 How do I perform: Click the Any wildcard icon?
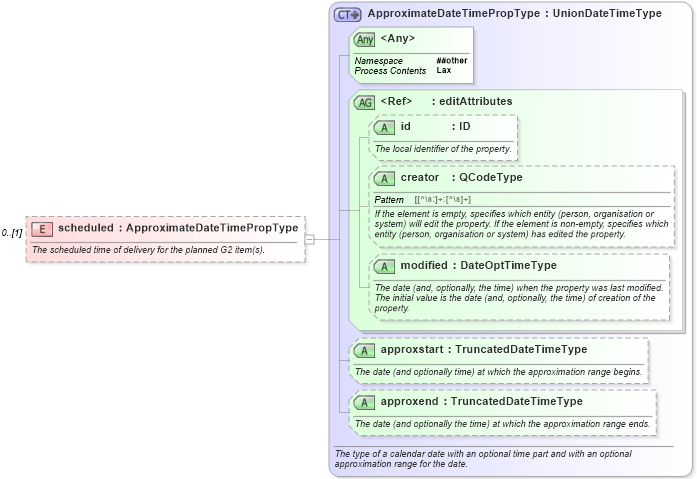pyautogui.click(x=365, y=40)
